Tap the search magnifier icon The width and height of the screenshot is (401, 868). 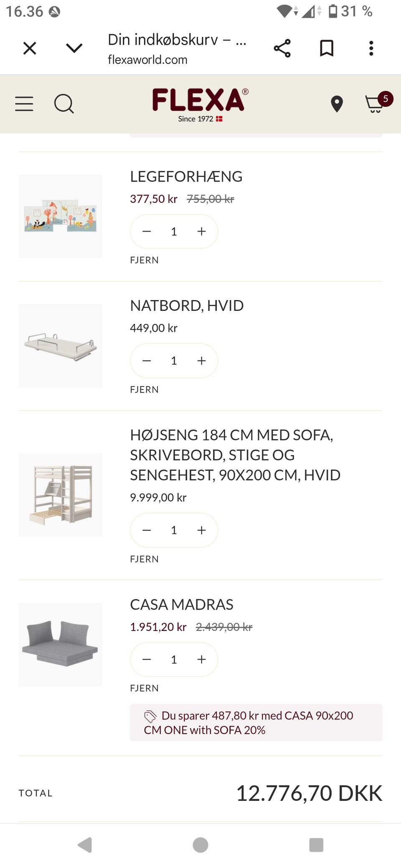[x=64, y=103]
